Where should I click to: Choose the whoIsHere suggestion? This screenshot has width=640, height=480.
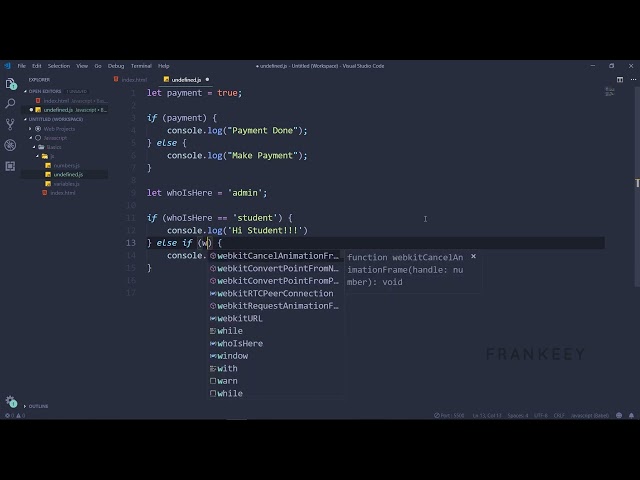pos(275,343)
